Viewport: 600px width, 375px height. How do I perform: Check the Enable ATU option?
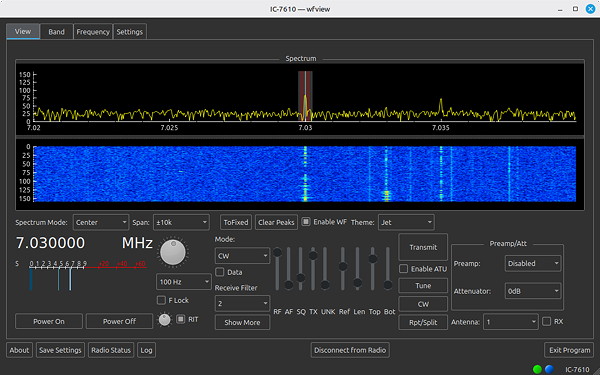[x=403, y=269]
